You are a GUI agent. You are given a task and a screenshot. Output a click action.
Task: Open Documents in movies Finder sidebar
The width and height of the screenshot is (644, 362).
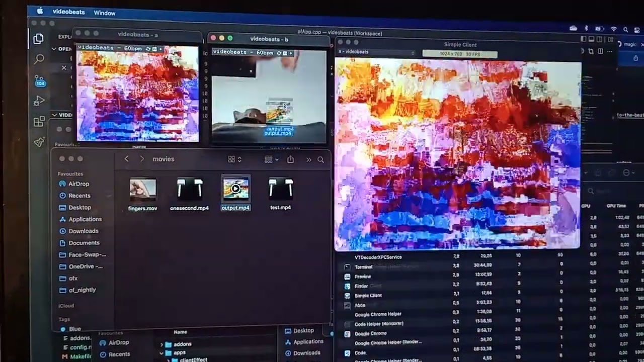click(79, 243)
